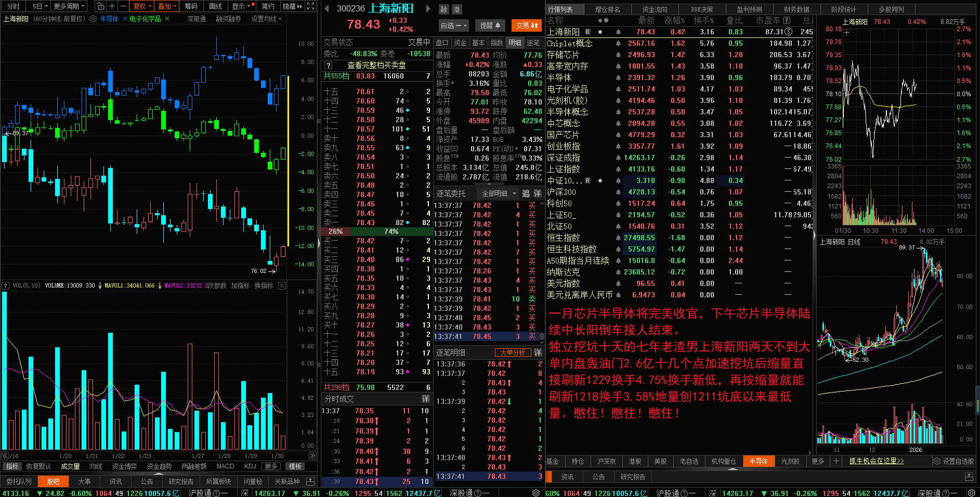Open 更多周期 period dropdown
The height and width of the screenshot is (497, 980).
(69, 6)
